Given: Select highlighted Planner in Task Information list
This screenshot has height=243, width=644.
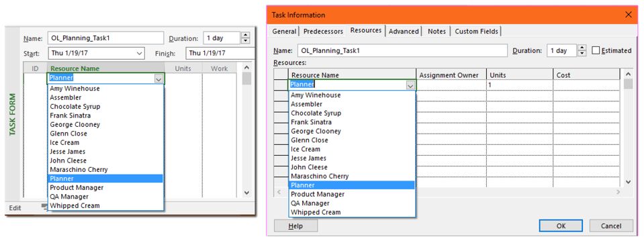Looking at the screenshot, I should click(x=352, y=185).
